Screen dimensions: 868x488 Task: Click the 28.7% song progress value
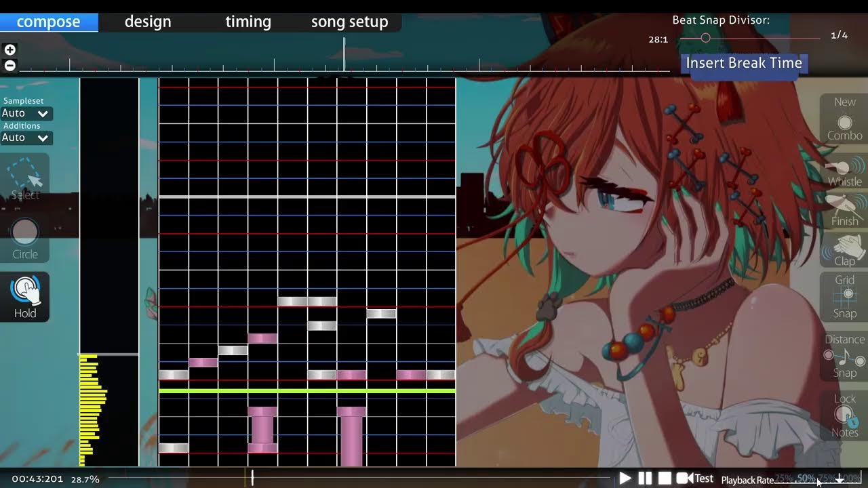point(85,479)
